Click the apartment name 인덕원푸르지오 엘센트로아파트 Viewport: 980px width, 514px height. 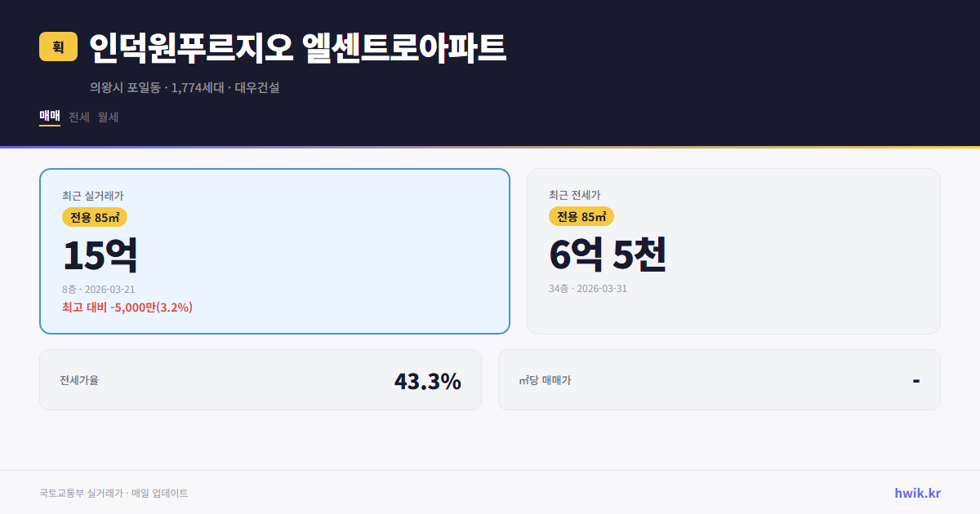[x=298, y=47]
